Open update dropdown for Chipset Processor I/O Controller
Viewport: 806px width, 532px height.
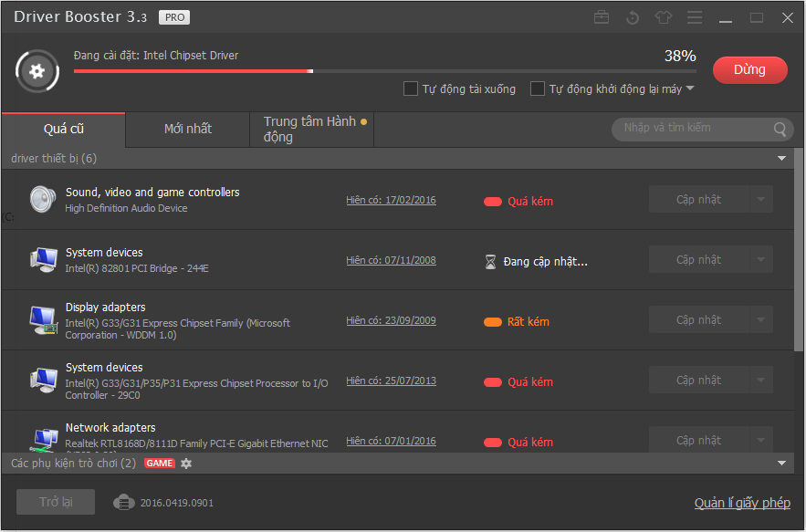[x=760, y=380]
